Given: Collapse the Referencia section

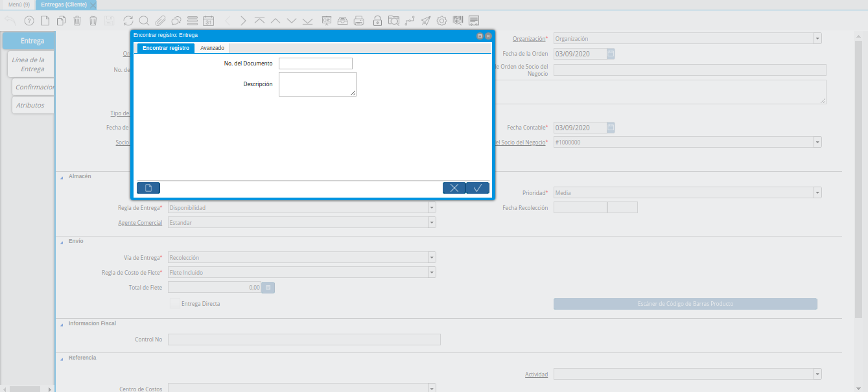Looking at the screenshot, I should 62,358.
